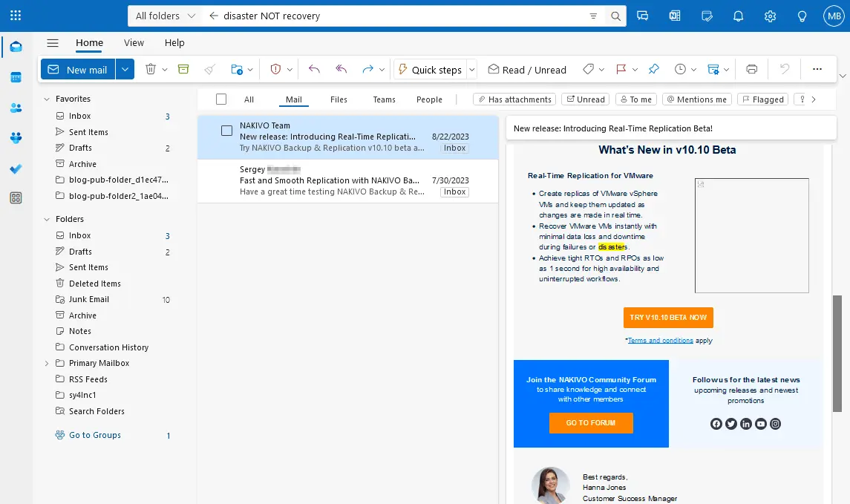This screenshot has width=850, height=504.
Task: Tick the select-all messages checkbox
Action: (x=221, y=99)
